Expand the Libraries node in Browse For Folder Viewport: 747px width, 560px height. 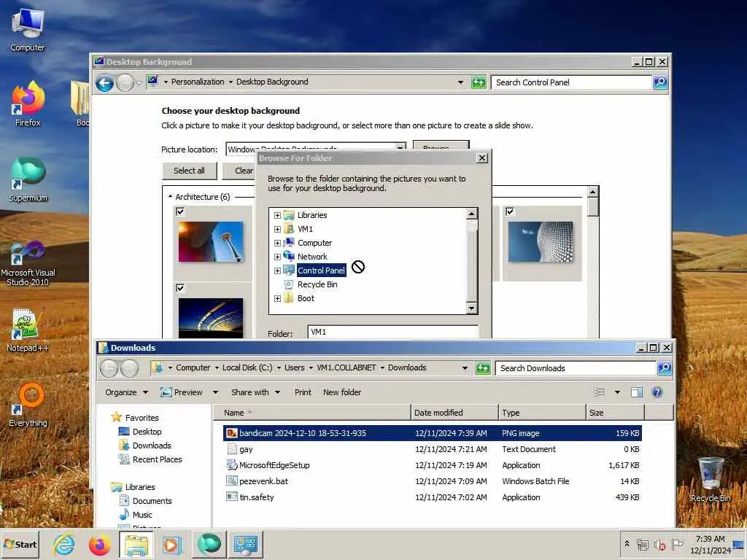[x=277, y=215]
